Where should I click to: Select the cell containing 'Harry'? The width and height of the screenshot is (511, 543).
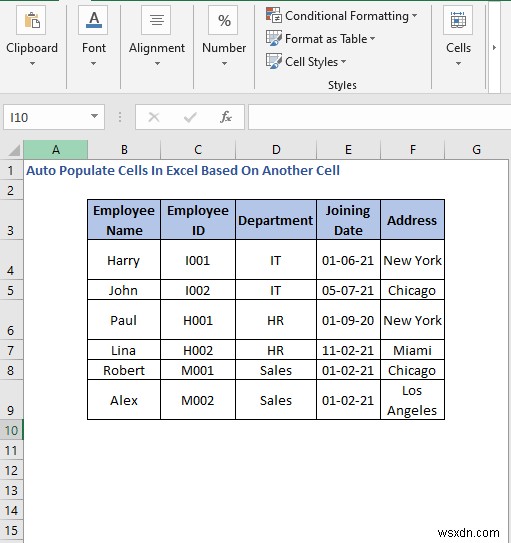pyautogui.click(x=124, y=260)
